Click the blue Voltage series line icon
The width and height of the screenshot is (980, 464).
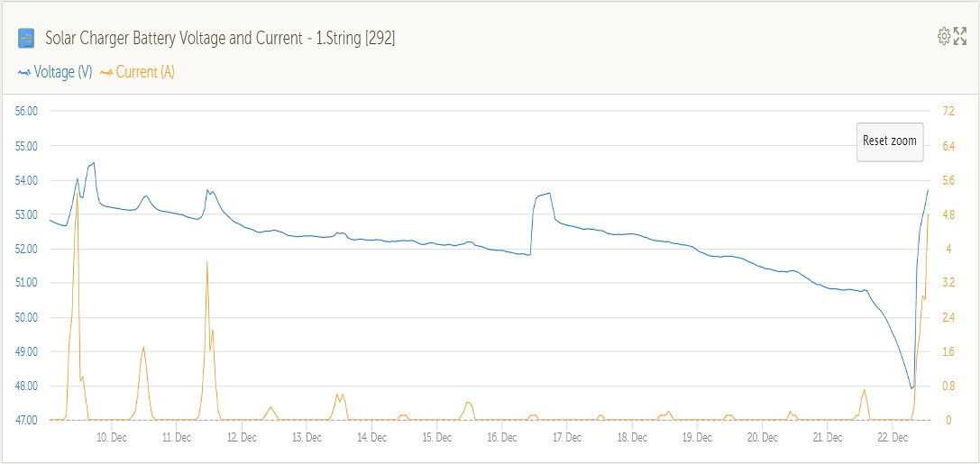click(x=24, y=73)
